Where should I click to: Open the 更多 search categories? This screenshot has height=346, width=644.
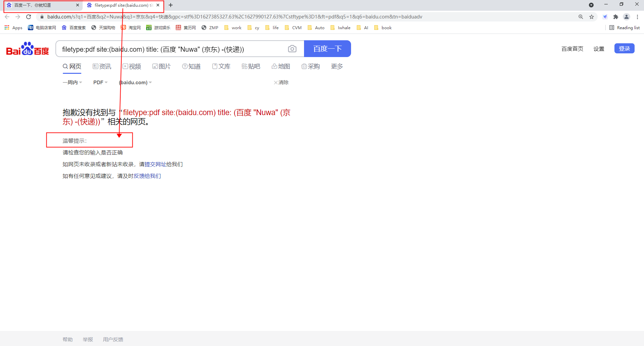337,66
